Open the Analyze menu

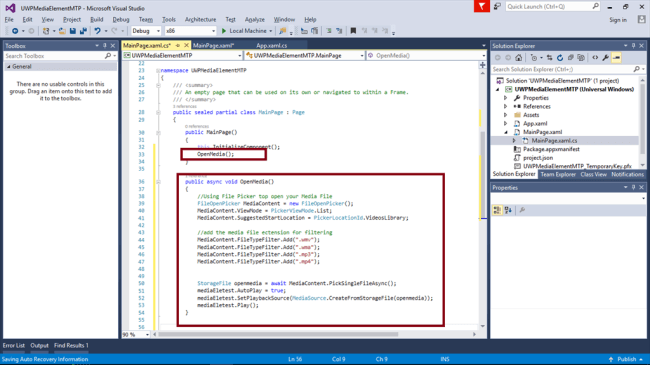point(255,19)
